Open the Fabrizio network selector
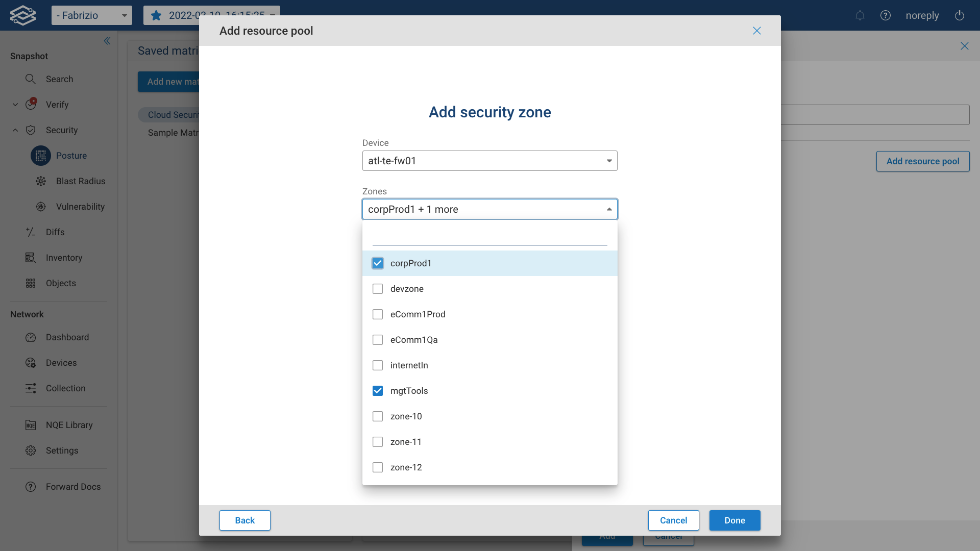This screenshot has width=980, height=551. click(92, 15)
